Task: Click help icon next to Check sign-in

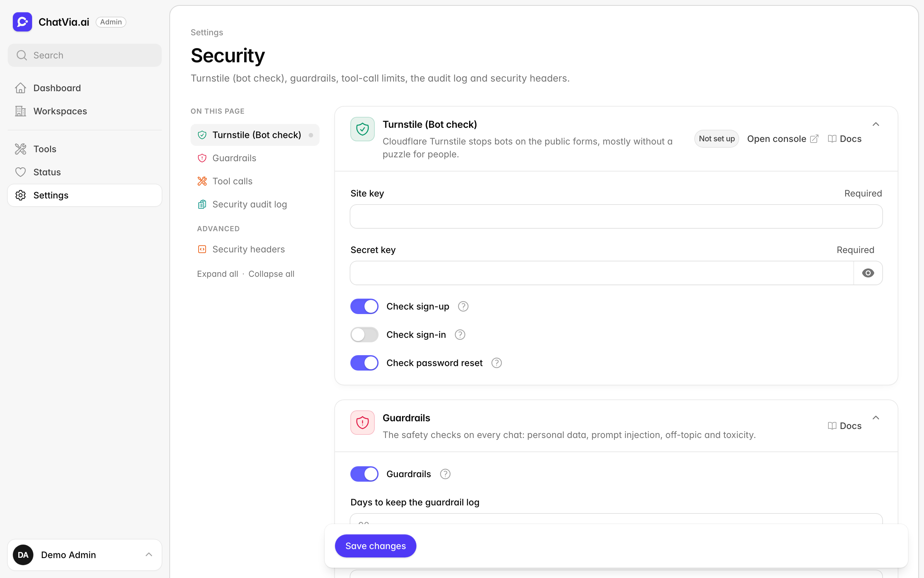Action: tap(460, 335)
